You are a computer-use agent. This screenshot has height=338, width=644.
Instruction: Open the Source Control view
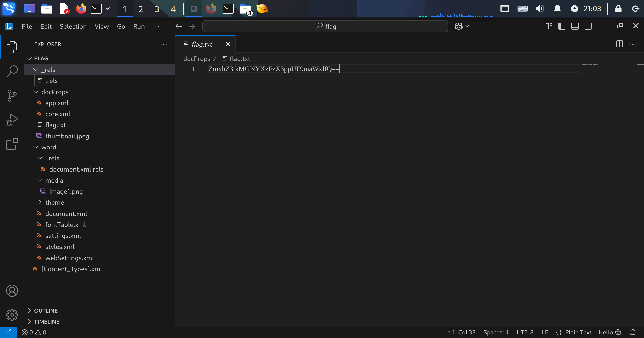12,96
